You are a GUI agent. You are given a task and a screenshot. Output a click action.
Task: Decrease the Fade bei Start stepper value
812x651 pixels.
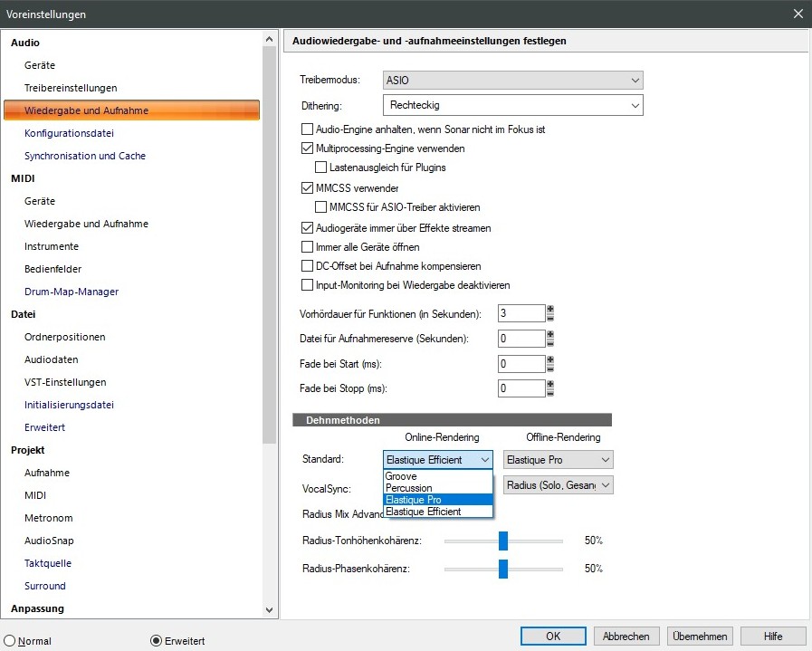550,369
